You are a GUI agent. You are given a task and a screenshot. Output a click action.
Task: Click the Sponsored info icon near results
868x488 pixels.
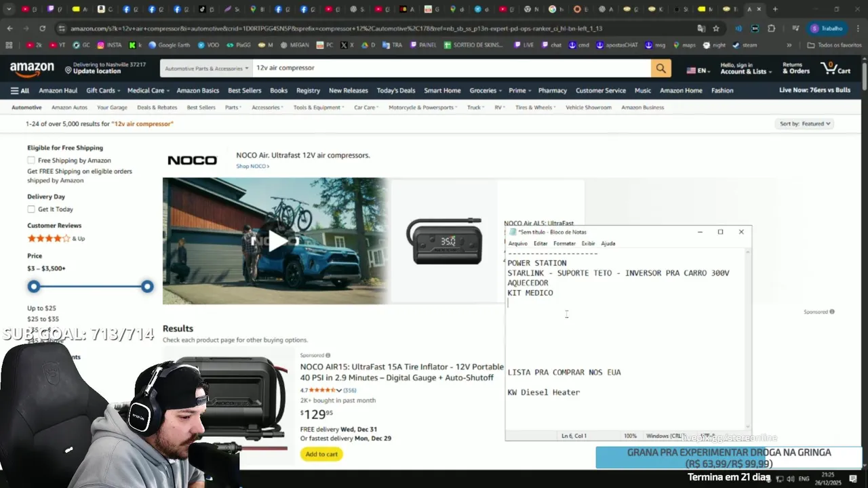(x=328, y=355)
